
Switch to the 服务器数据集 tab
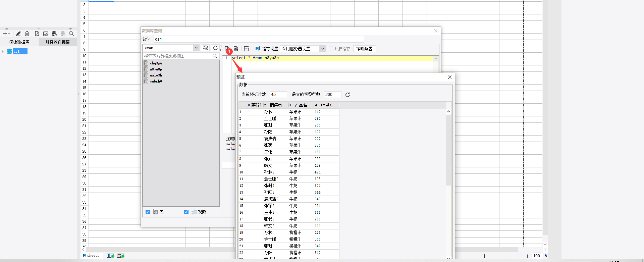[x=57, y=42]
